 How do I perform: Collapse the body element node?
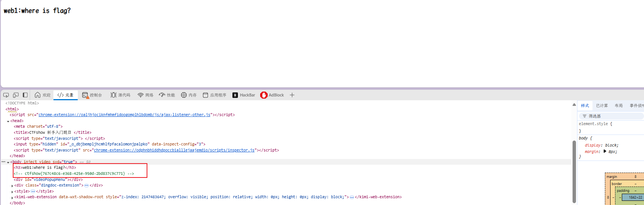(x=8, y=162)
